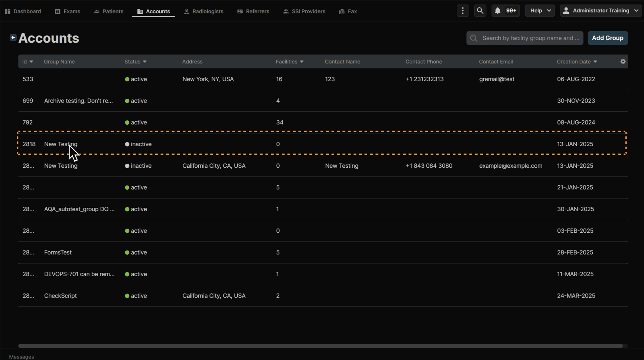Click the Fax machine icon

(342, 12)
